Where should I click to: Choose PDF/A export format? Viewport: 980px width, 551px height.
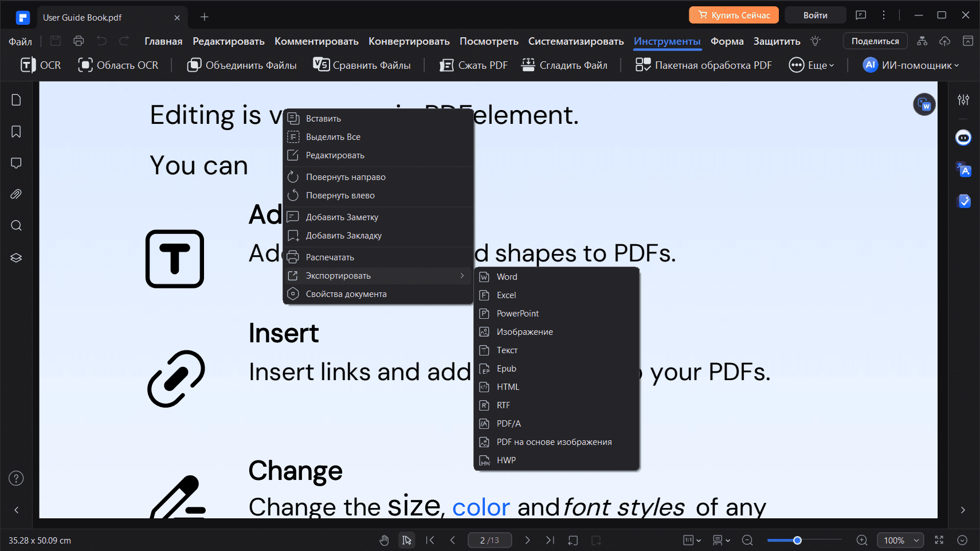point(556,424)
